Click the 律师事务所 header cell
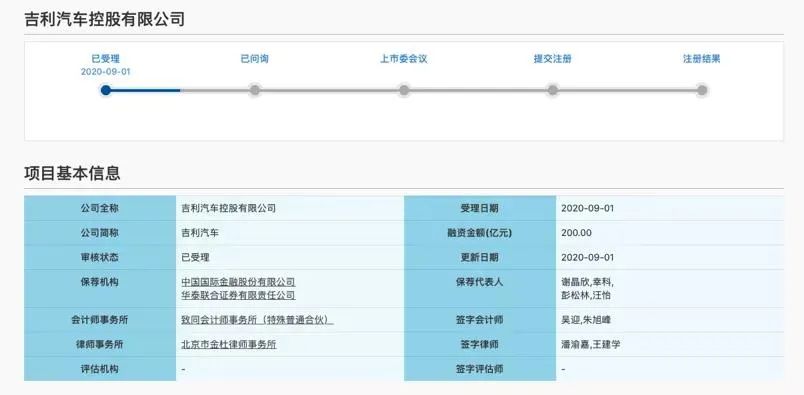This screenshot has height=395, width=804. click(100, 345)
